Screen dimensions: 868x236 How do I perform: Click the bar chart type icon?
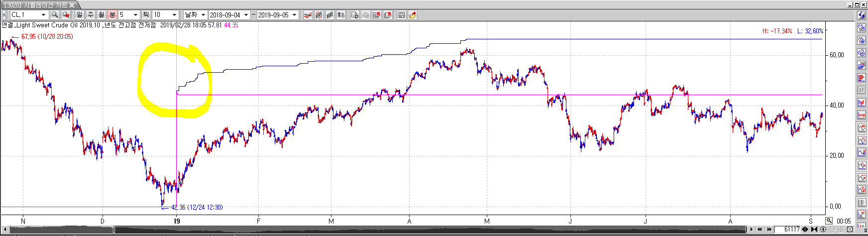(329, 15)
